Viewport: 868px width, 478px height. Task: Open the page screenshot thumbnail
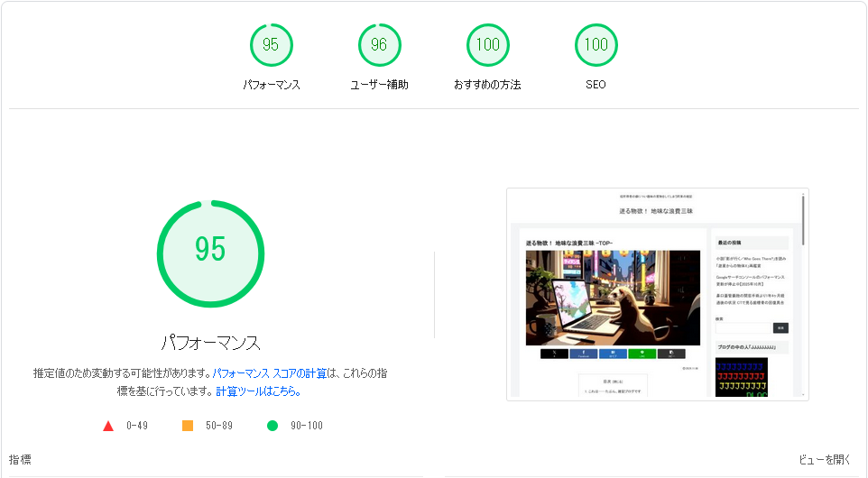(x=657, y=293)
